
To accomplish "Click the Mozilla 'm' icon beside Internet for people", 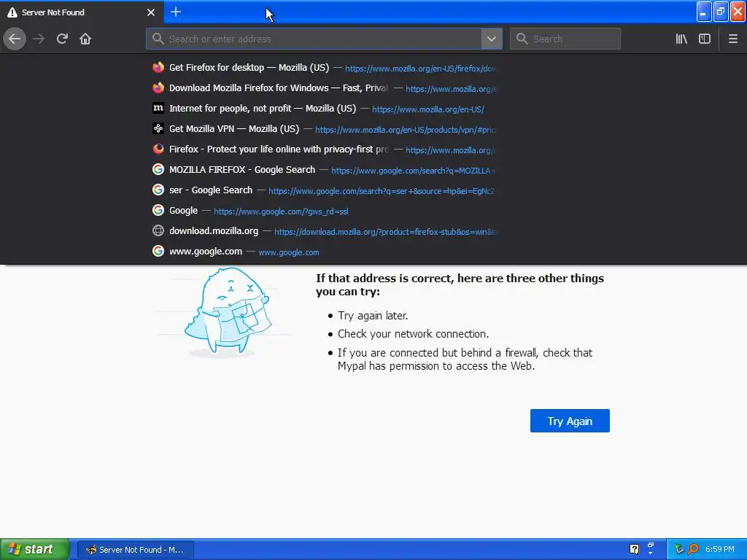I will pyautogui.click(x=158, y=108).
